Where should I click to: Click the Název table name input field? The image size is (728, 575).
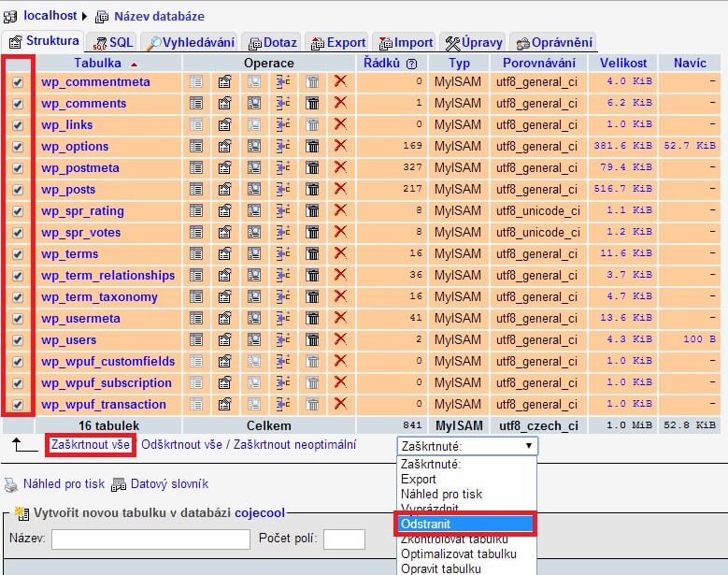pos(150,539)
